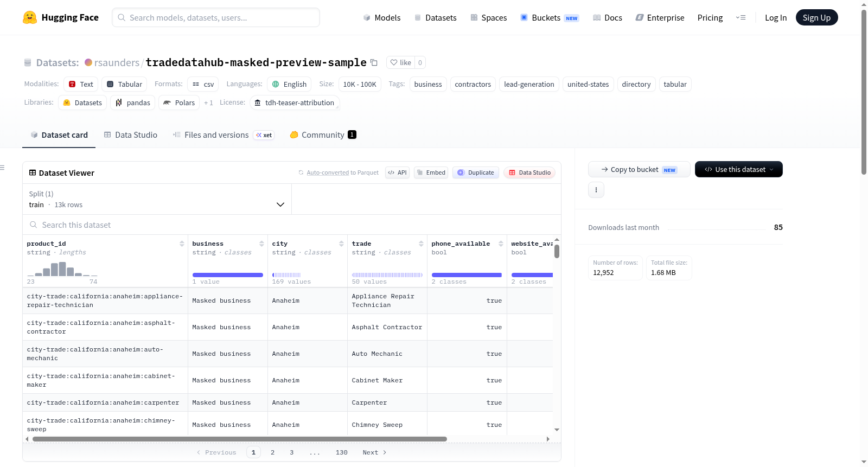Click the Polars library tag
This screenshot has width=868, height=467.
coord(179,103)
